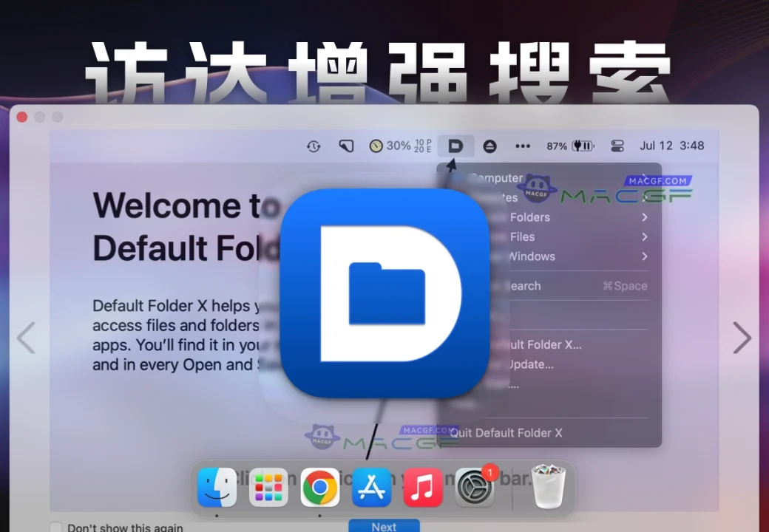769x532 pixels.
Task: Open Time Machine from the menu bar
Action: coord(314,146)
